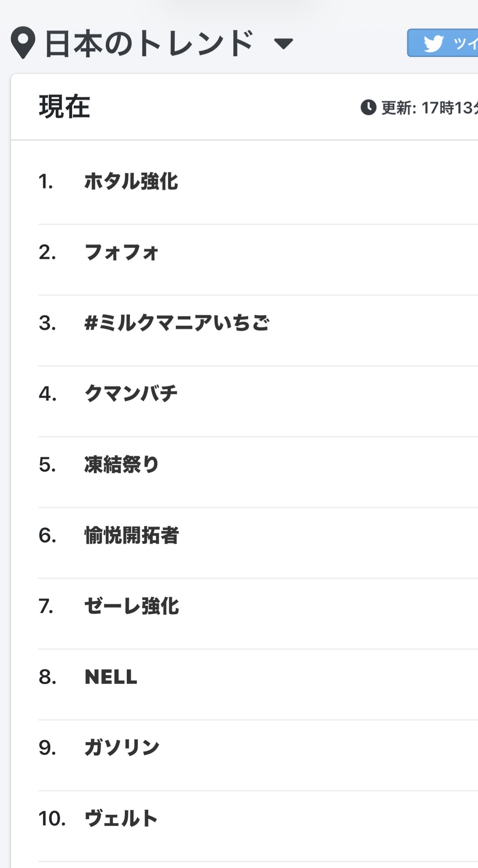Click the 日本のトレンド title text
The image size is (478, 868).
149,43
